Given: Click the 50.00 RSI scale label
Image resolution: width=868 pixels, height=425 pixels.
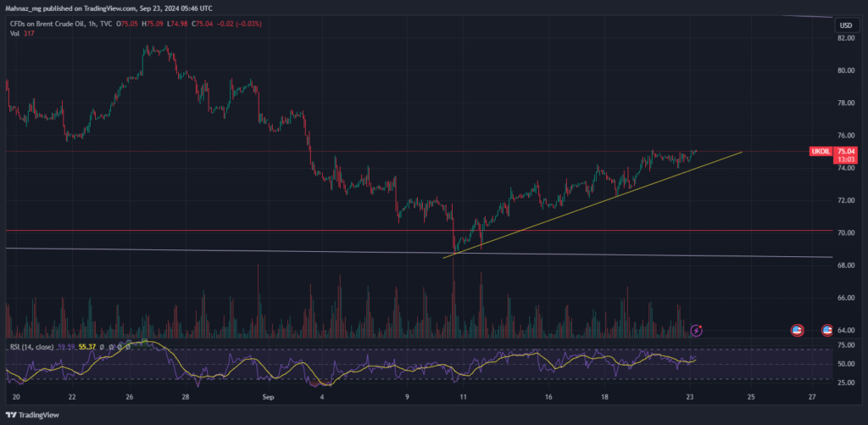Looking at the screenshot, I should 847,364.
